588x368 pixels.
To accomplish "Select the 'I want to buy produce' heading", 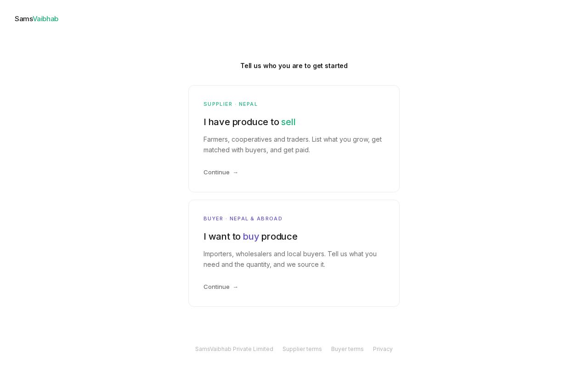I will point(250,236).
